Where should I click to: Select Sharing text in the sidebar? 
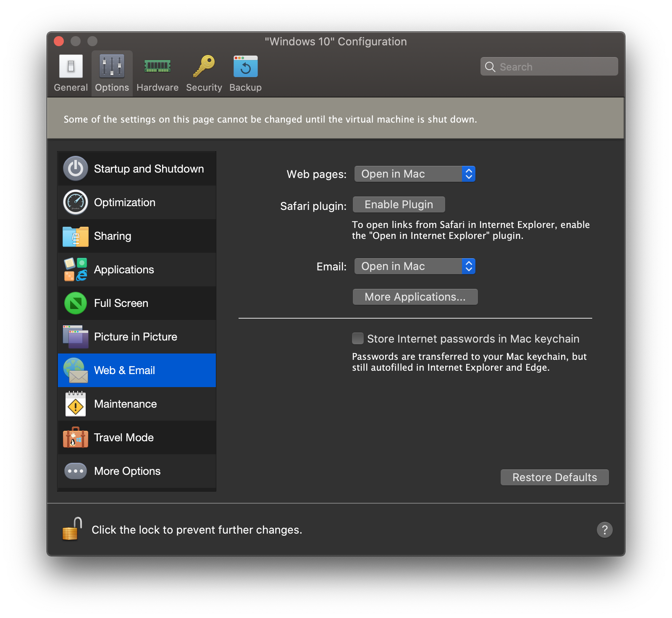[113, 236]
